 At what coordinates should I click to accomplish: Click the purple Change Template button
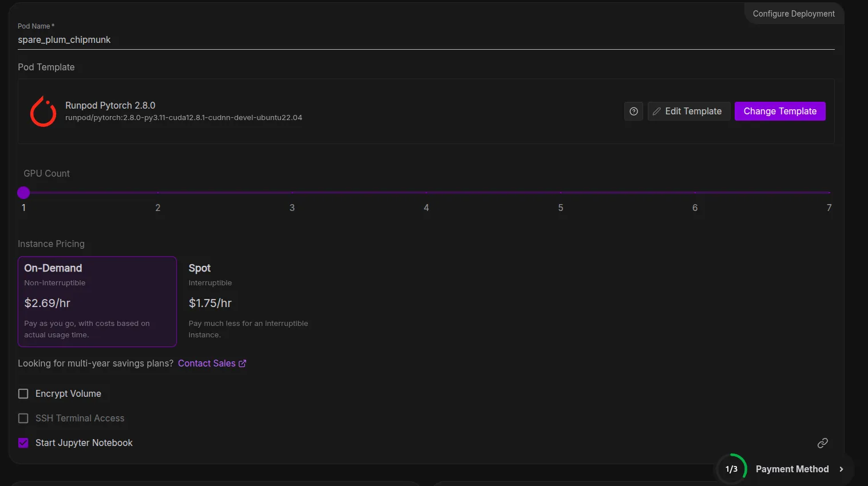coord(779,111)
